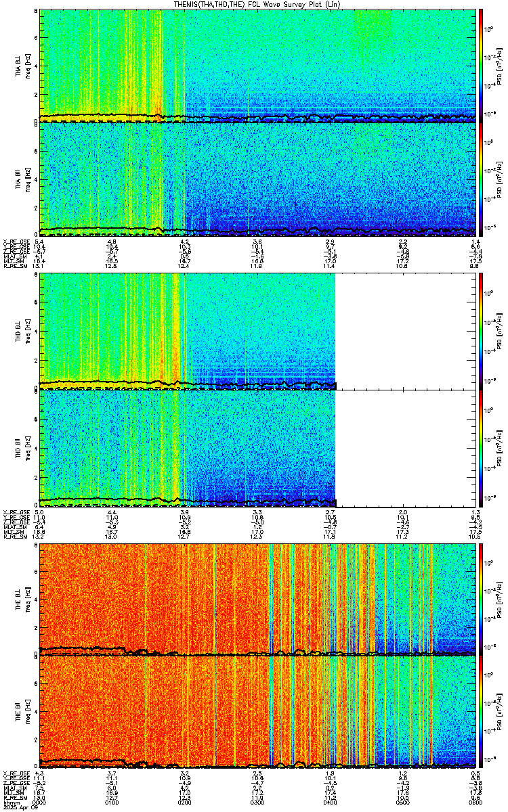Click the MLT_SM row label under the THE panels
Screen dimensions: 508x812
click(12, 792)
